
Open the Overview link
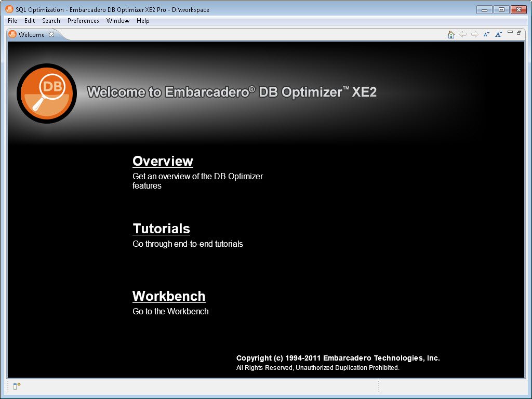163,161
